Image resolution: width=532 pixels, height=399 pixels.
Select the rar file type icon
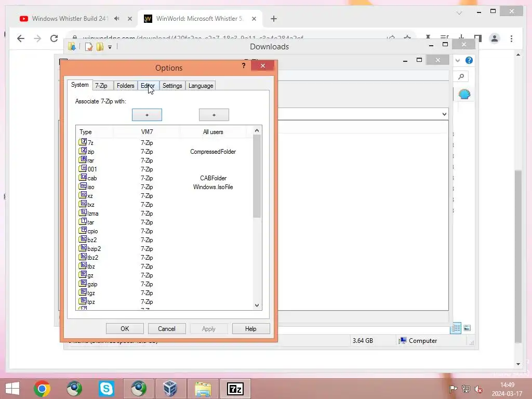[x=83, y=159]
